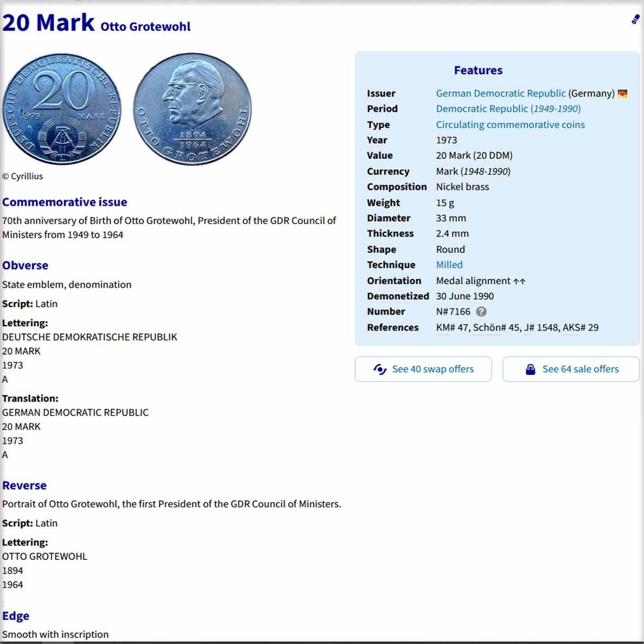Image resolution: width=644 pixels, height=644 pixels.
Task: Click the question mark help icon beside N#7166
Action: point(481,311)
